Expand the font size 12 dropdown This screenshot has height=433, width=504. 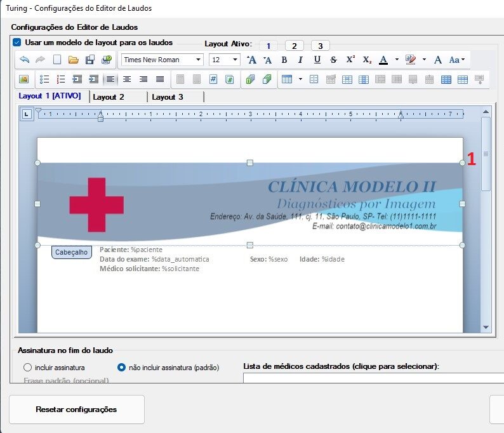(235, 60)
